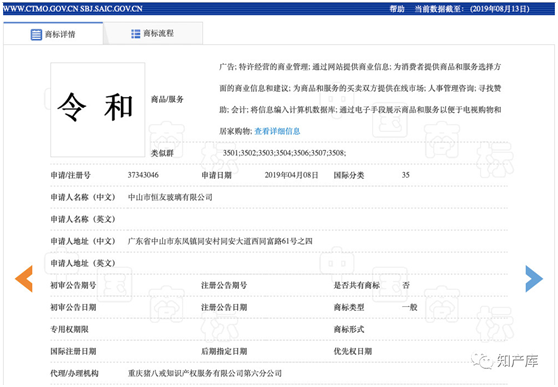The image size is (558, 387).
Task: Click the WeChat logo near 知产库
Action: 482,361
